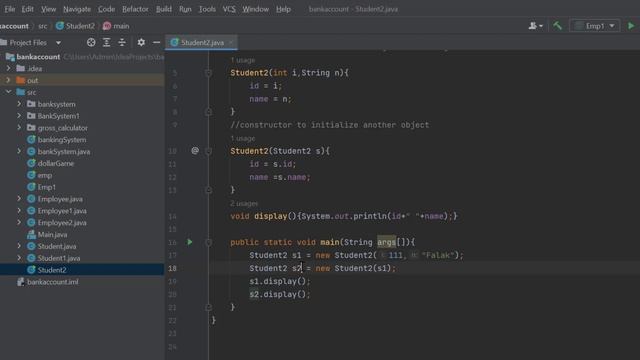Select the bankaccount project root
This screenshot has height=360, width=640.
38,57
